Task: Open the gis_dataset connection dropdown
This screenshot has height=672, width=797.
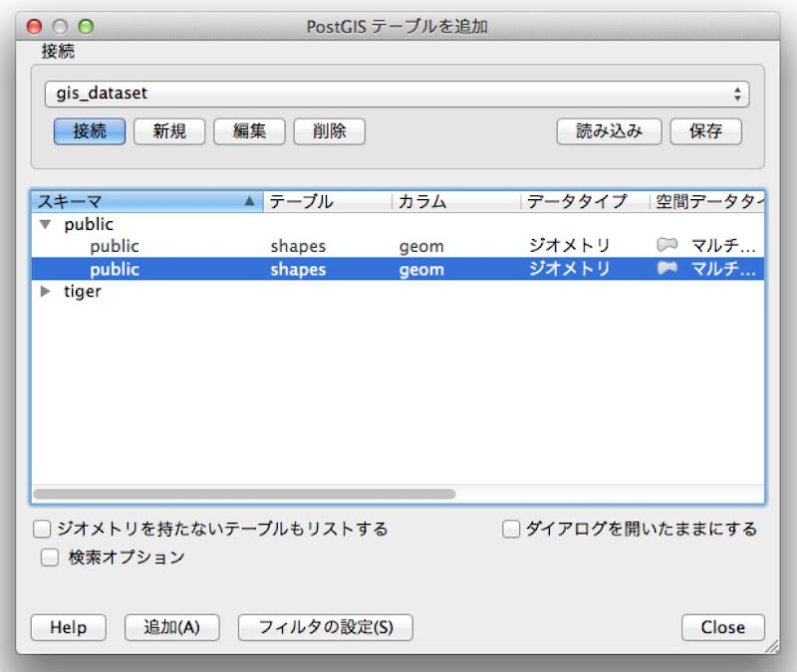Action: point(397,94)
